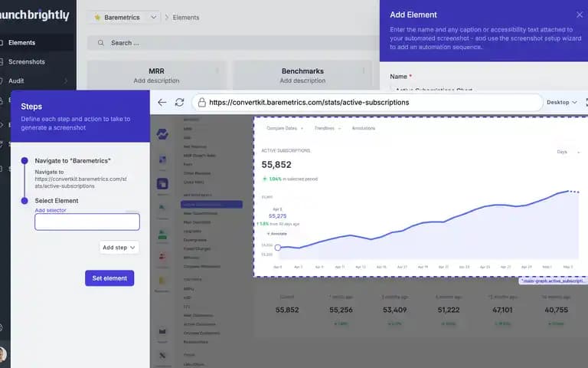This screenshot has height=368, width=588.
Task: Click the Navigate step circle marker
Action: (x=24, y=161)
